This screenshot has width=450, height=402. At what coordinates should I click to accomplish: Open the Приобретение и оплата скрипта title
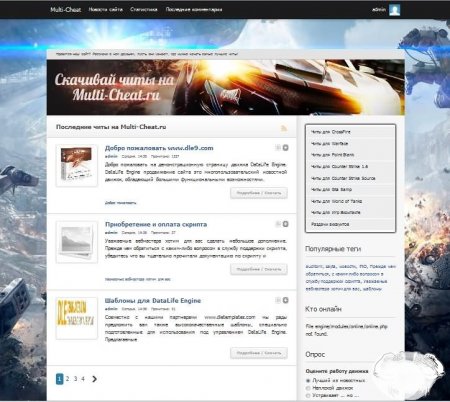pyautogui.click(x=156, y=224)
